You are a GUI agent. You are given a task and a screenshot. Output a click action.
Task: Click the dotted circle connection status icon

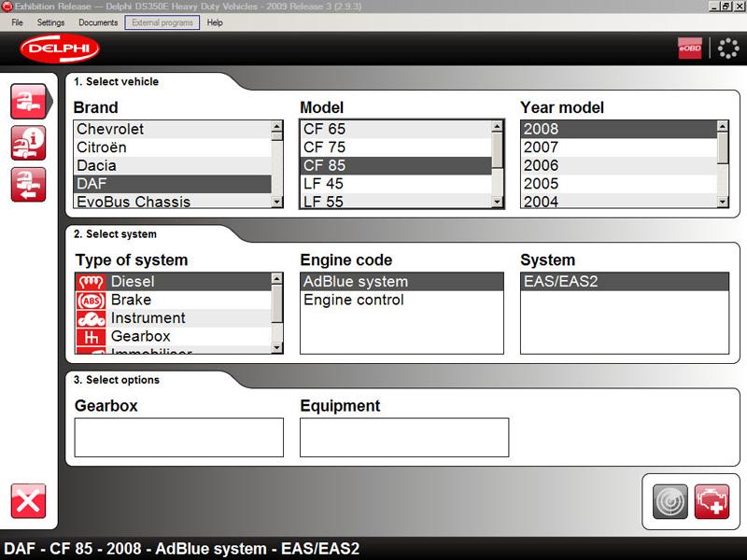(x=728, y=49)
